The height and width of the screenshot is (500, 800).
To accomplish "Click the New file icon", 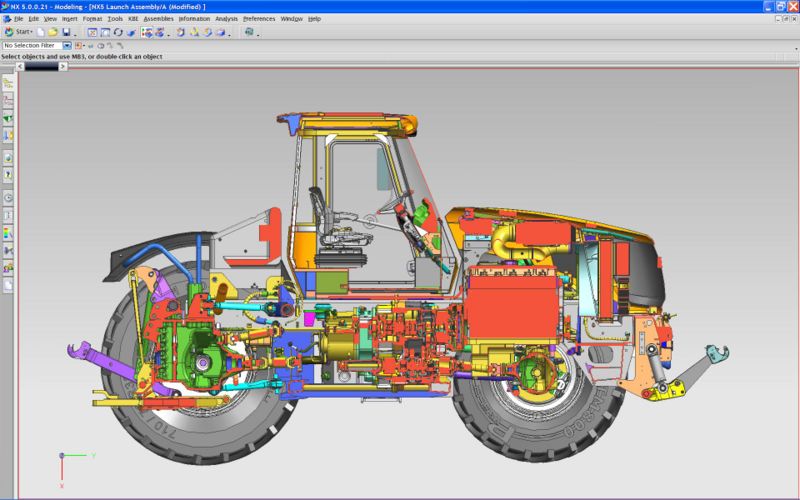I will [41, 32].
